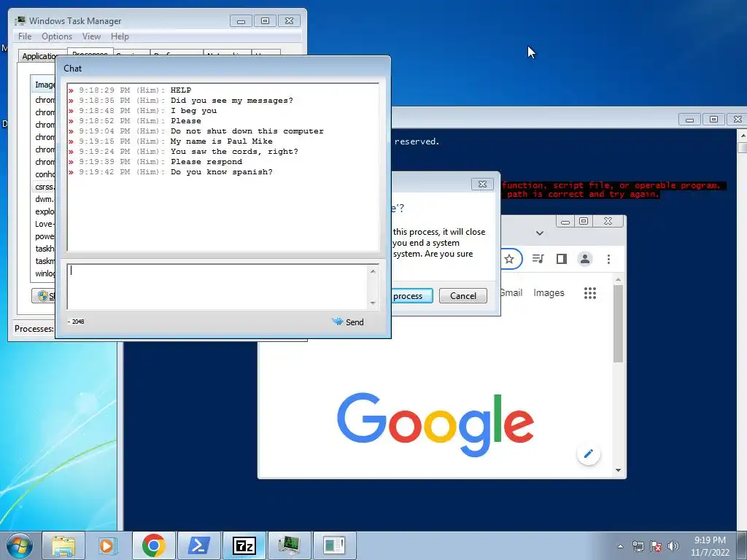Screen dimensions: 747x560
Task: Open the Options menu in Task Manager
Action: [57, 36]
